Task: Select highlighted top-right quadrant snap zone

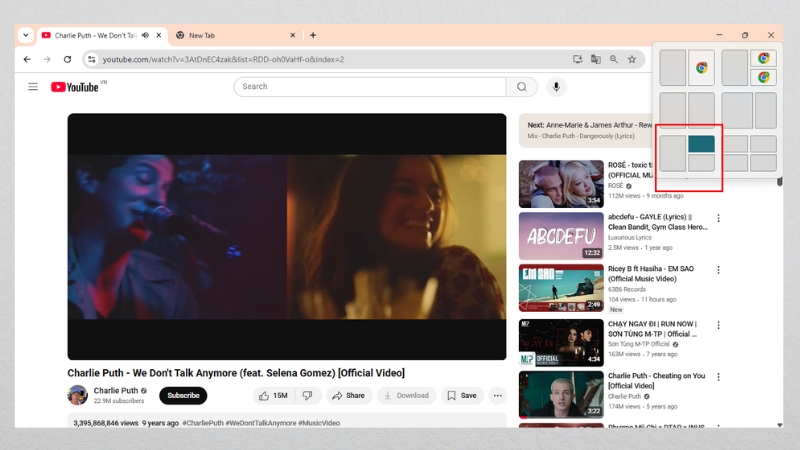Action: point(701,144)
